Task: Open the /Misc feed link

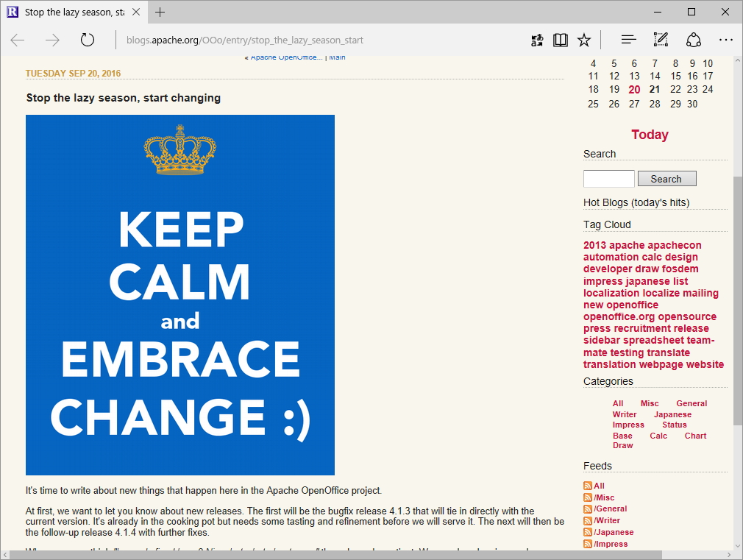Action: (x=604, y=497)
